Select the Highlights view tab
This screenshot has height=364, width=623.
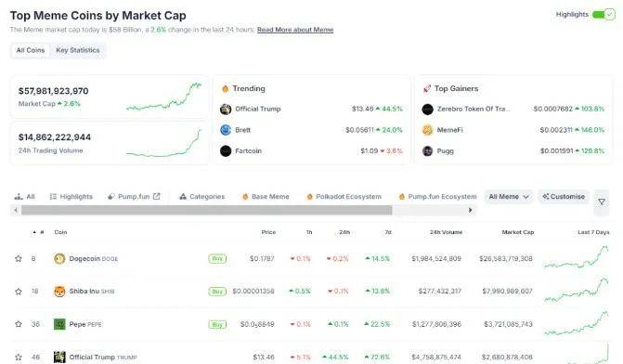pos(71,197)
